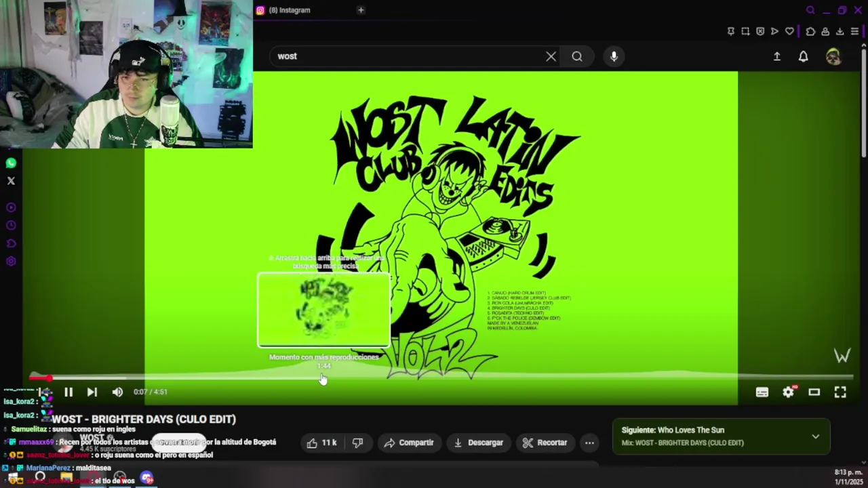Like the video with 11 k thumbs up
Image resolution: width=868 pixels, height=488 pixels.
point(321,443)
